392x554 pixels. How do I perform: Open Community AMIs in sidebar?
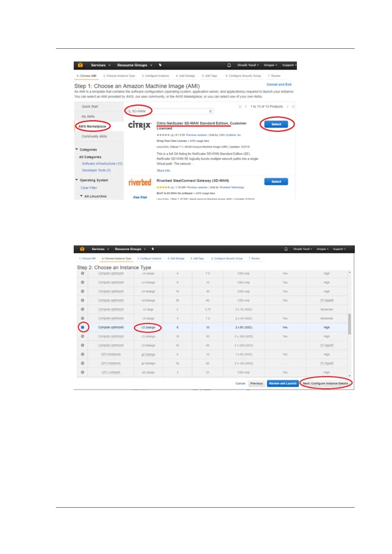pyautogui.click(x=94, y=136)
